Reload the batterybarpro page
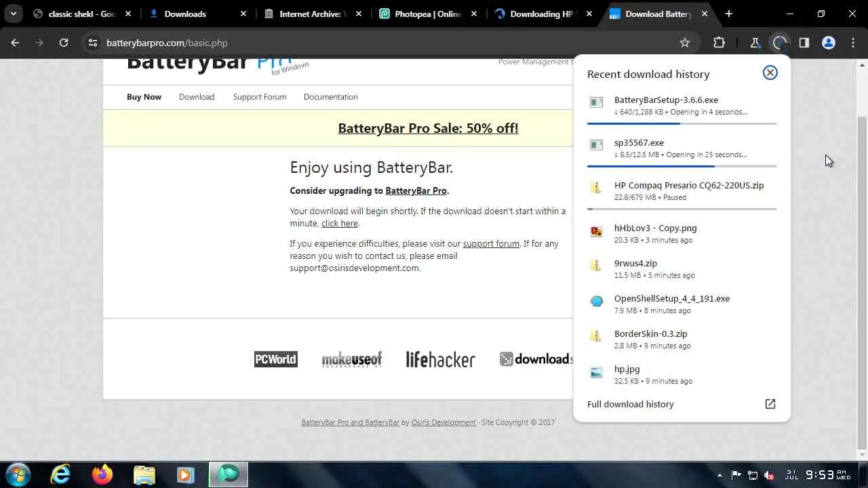Screen dimensions: 868x488 coord(64,43)
